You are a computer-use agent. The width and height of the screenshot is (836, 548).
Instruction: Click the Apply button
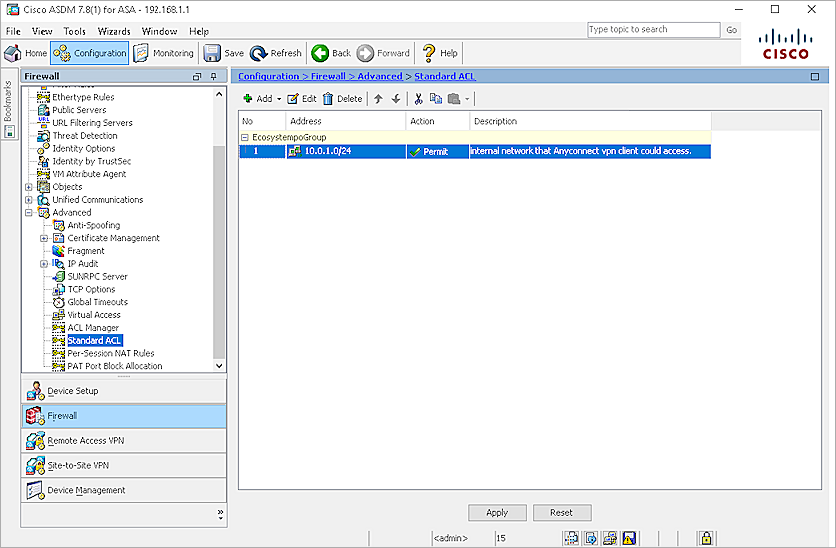coord(497,512)
